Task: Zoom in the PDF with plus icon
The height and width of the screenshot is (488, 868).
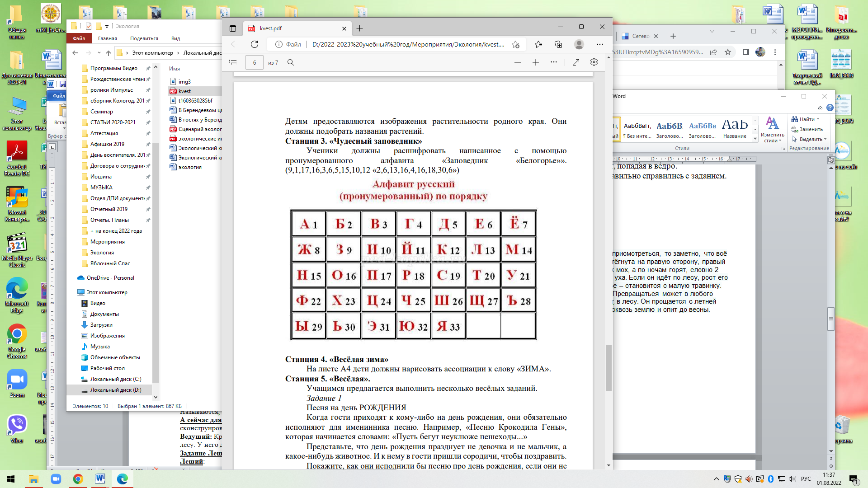Action: pos(536,62)
